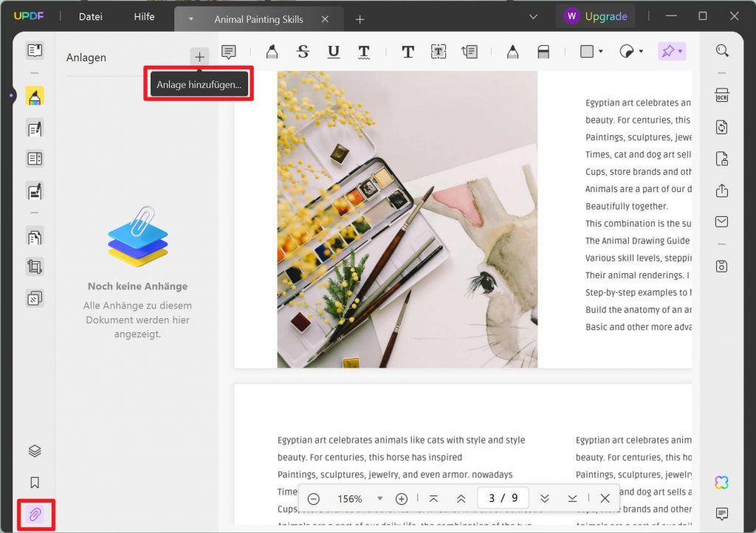Toggle the Attachments paperclip panel

tap(35, 515)
